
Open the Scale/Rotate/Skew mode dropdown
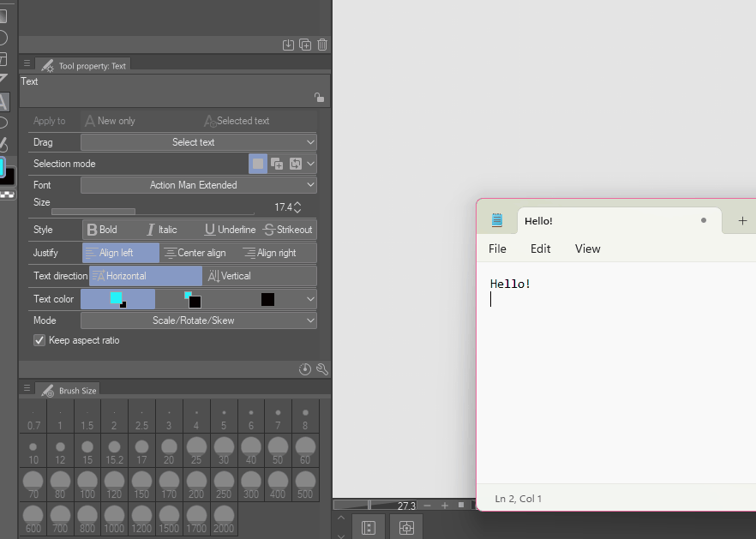point(198,320)
